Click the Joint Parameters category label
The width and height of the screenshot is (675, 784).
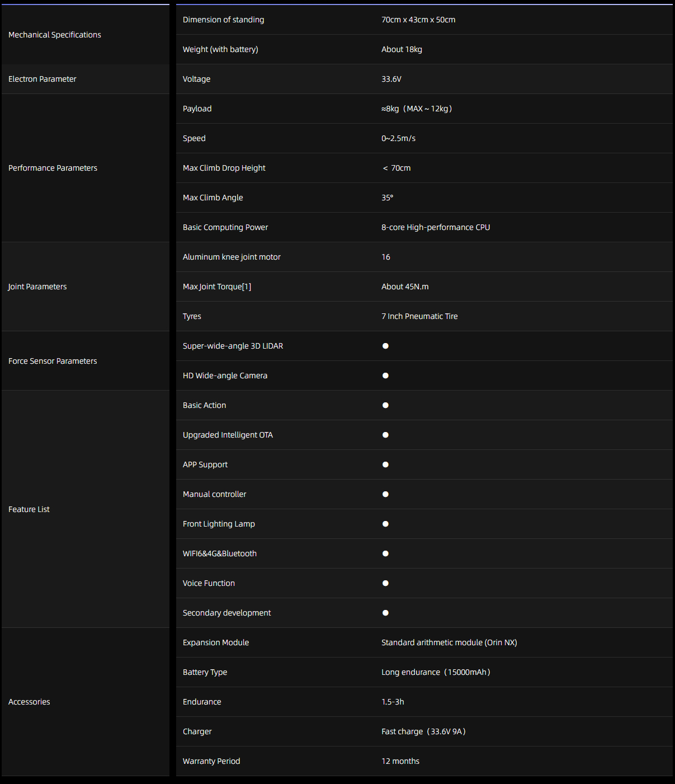[x=37, y=287]
